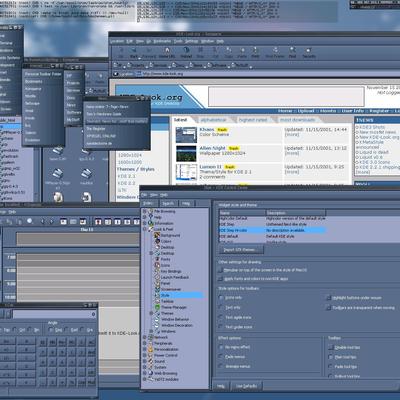The height and width of the screenshot is (400, 400).
Task: Click the Fonts icon in Control Center tree
Action: (157, 259)
